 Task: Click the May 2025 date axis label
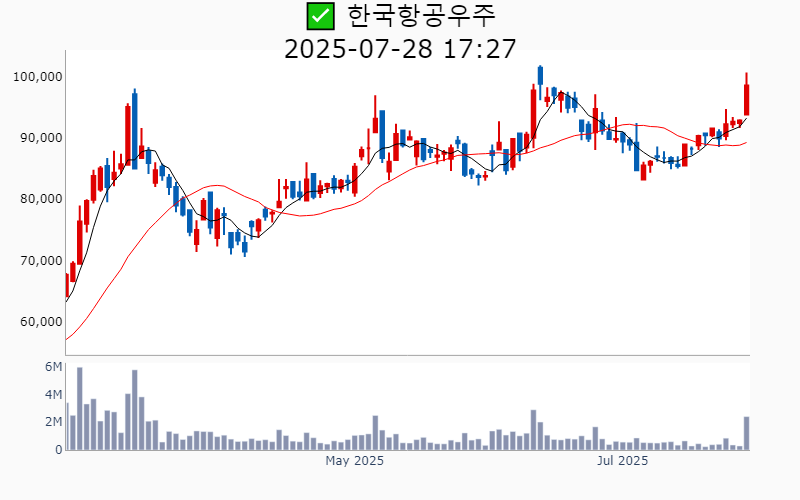355,461
